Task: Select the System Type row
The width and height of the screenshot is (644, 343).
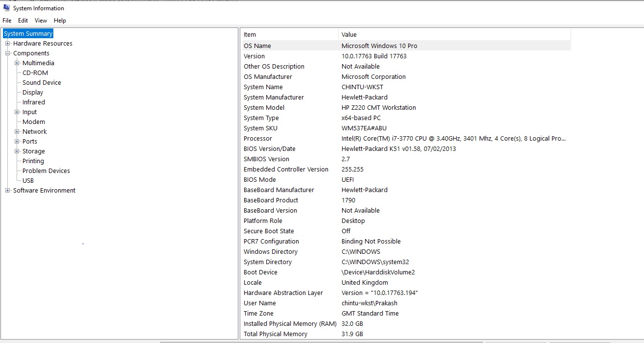Action: click(406, 118)
